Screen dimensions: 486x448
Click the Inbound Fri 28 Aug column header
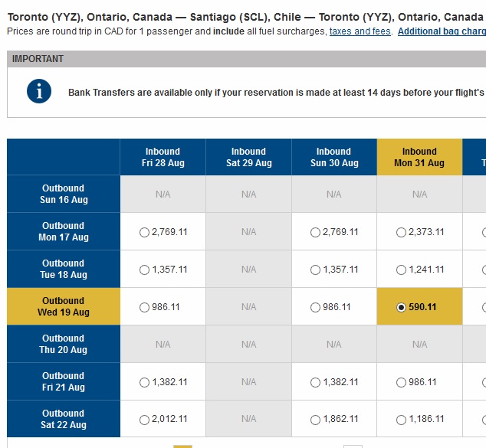tap(163, 157)
